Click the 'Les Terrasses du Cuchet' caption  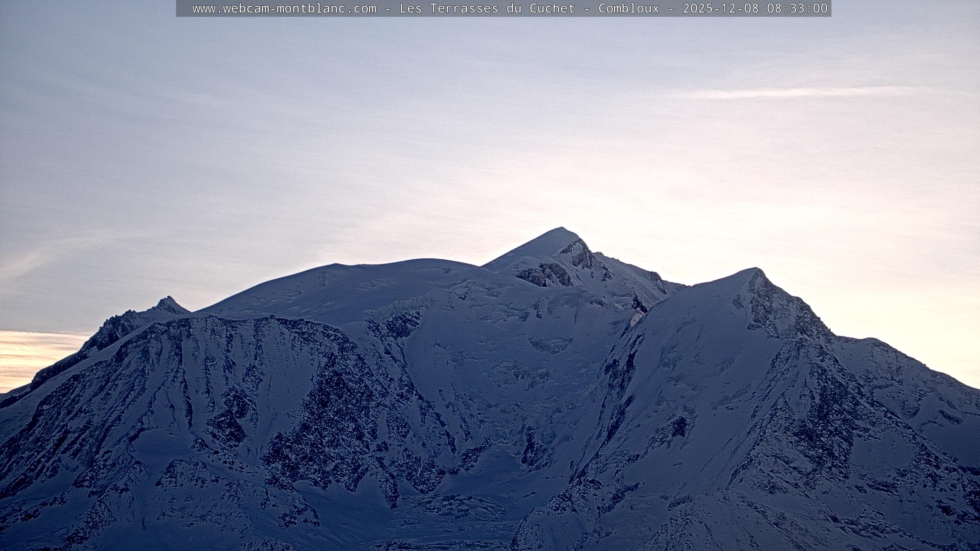tap(487, 8)
